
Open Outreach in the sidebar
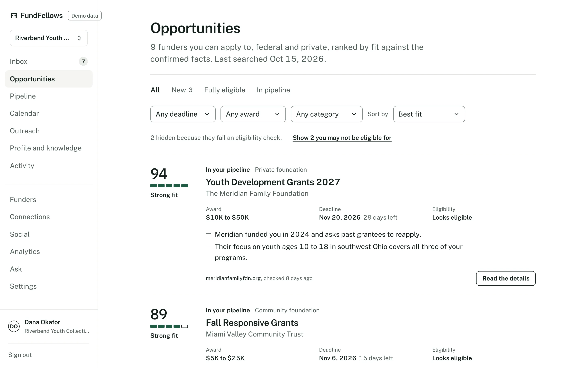pos(49,131)
